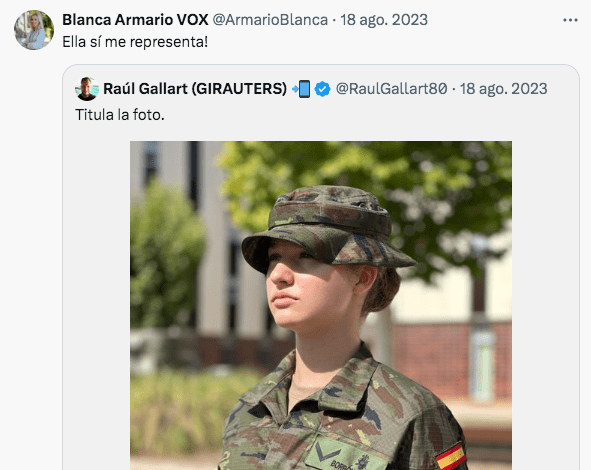Click the blue verified badge
Screen dimensions: 591x470
coord(323,89)
